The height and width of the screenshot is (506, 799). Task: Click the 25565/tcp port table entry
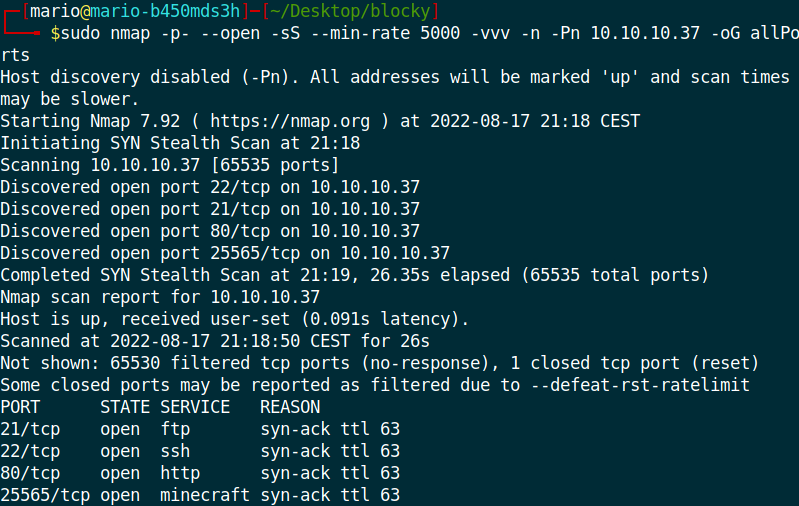click(45, 495)
